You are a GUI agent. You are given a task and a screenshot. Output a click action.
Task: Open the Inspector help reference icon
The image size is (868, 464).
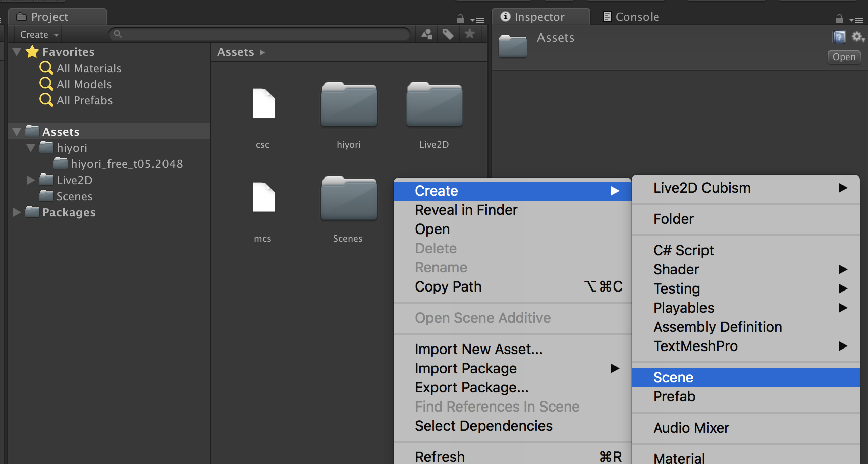click(x=839, y=37)
